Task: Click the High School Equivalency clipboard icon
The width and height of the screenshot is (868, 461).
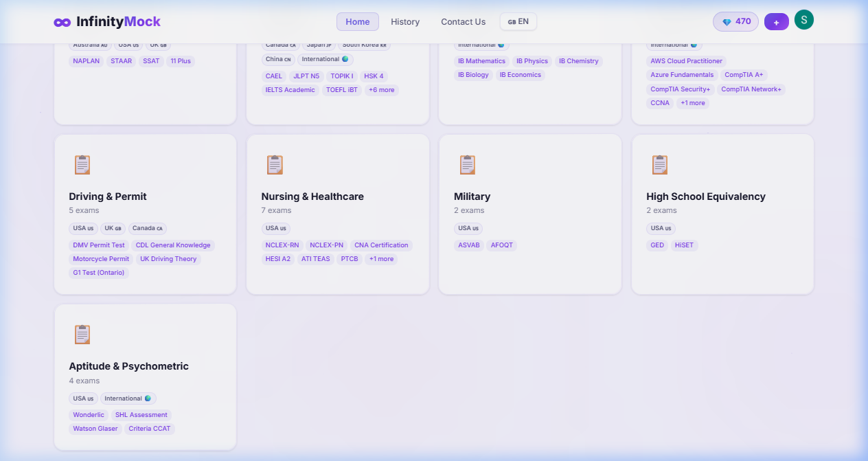Action: pos(659,165)
